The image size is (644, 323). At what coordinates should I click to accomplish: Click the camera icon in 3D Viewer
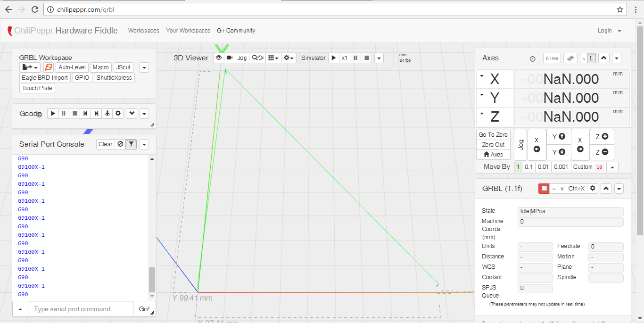pos(229,58)
